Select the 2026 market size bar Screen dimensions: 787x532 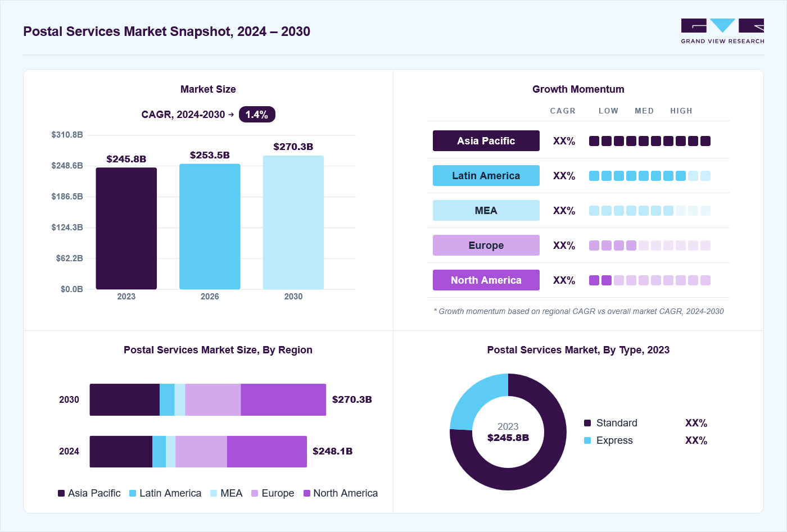click(x=210, y=226)
